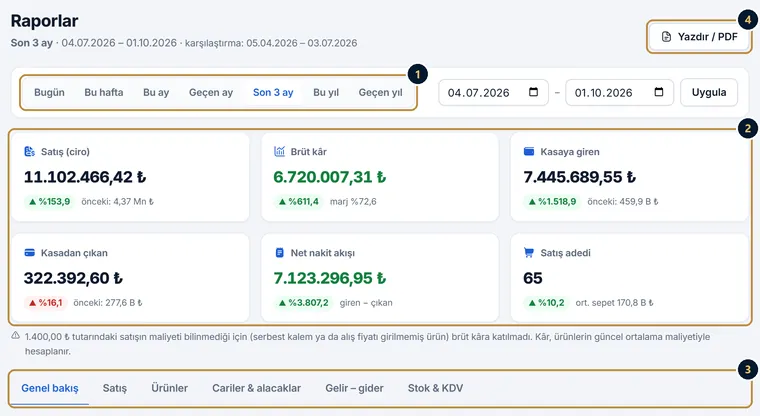Switch to the Ürünler tab
This screenshot has height=416, width=760.
(x=170, y=388)
